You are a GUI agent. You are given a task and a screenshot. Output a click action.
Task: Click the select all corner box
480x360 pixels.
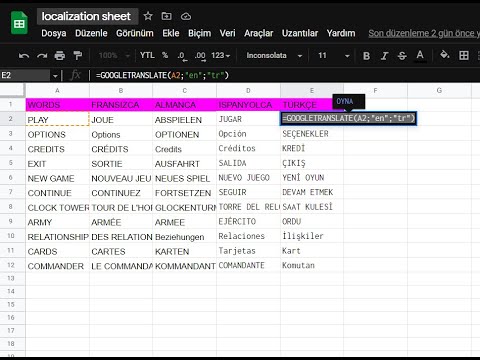click(x=12, y=90)
